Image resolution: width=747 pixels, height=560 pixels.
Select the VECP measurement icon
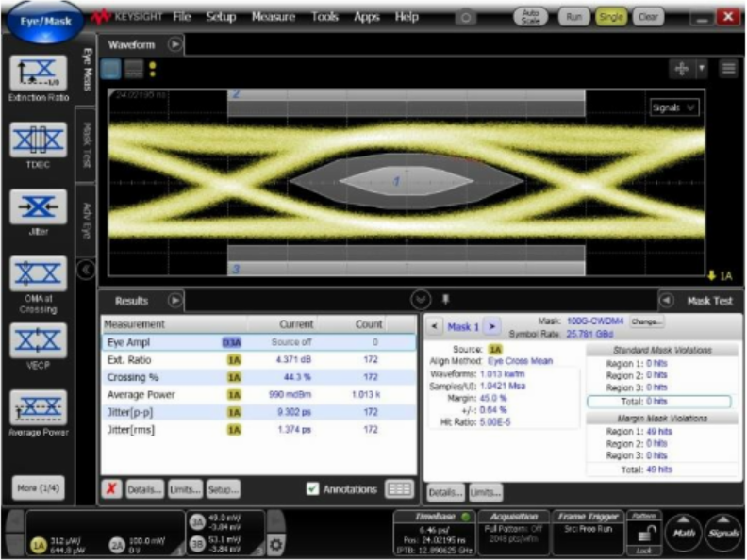point(38,340)
